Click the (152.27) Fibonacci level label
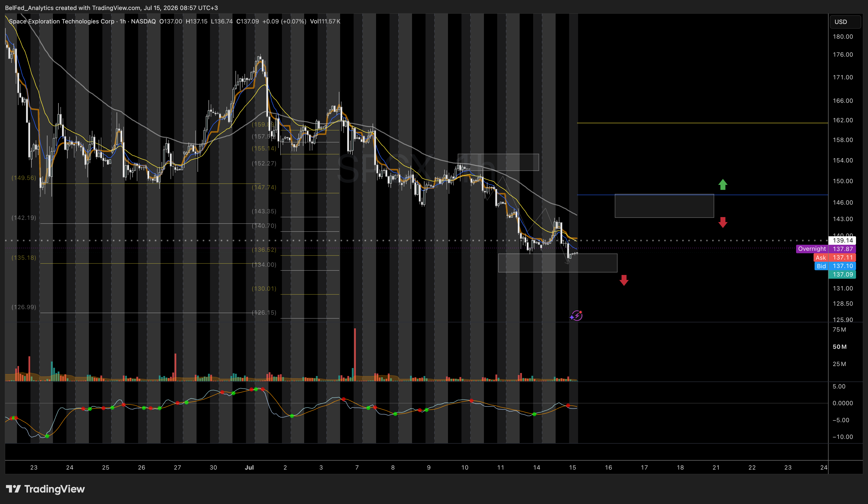Screen dimensions: 868x504 pos(264,163)
